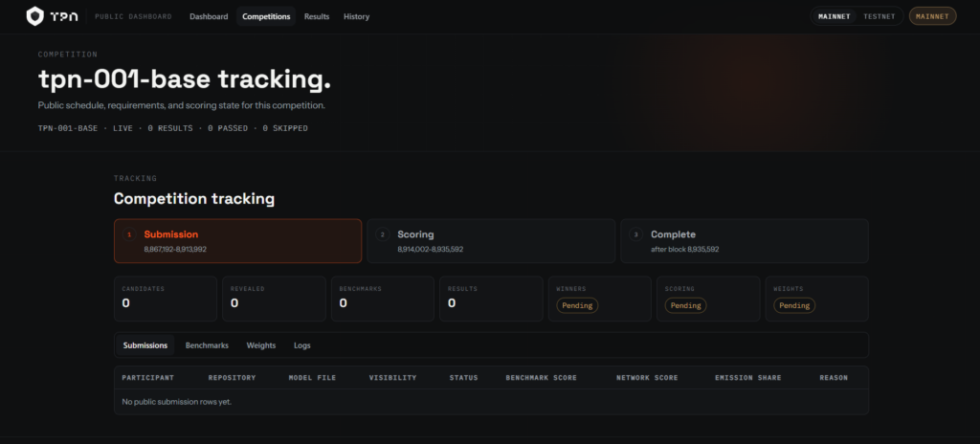Click the NETWORK SCORE column header
Screen dimensions: 980x444
pos(647,378)
